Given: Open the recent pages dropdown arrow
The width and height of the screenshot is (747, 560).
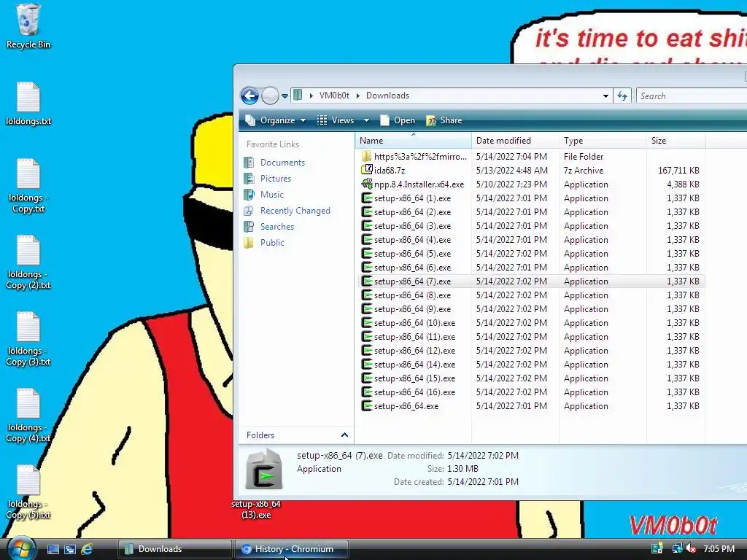Looking at the screenshot, I should [x=285, y=96].
